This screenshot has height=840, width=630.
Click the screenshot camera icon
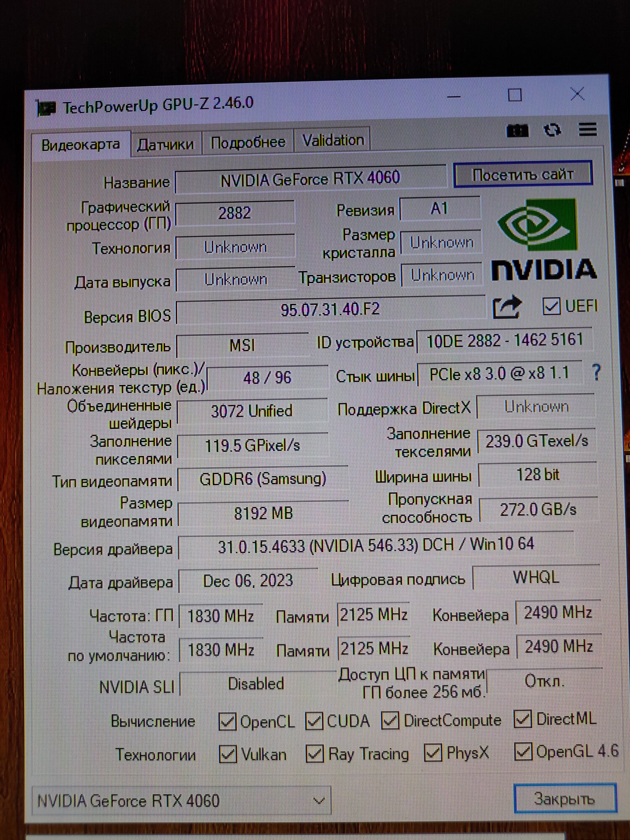point(517,131)
